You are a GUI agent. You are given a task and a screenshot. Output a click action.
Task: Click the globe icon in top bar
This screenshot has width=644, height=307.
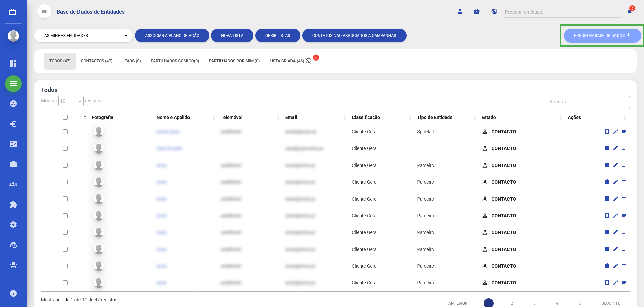tap(494, 12)
